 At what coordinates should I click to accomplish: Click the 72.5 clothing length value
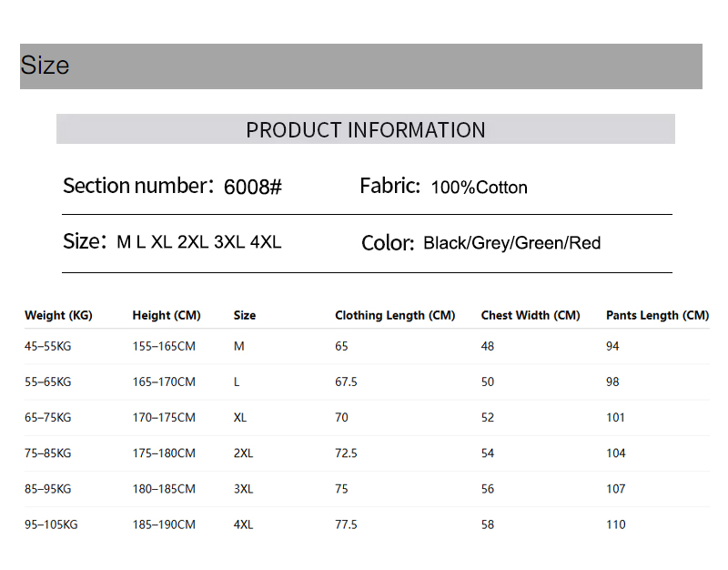point(346,453)
